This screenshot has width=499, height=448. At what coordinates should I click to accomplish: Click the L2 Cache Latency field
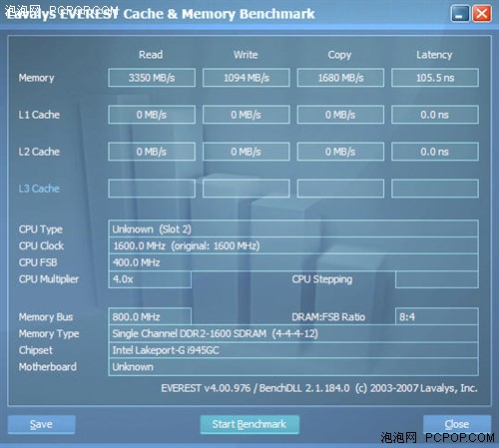point(435,152)
